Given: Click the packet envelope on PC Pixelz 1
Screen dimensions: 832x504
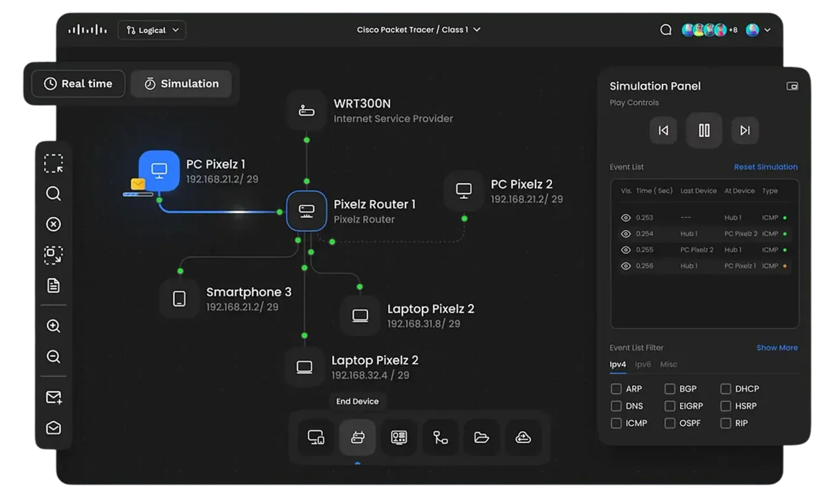Looking at the screenshot, I should 138,184.
